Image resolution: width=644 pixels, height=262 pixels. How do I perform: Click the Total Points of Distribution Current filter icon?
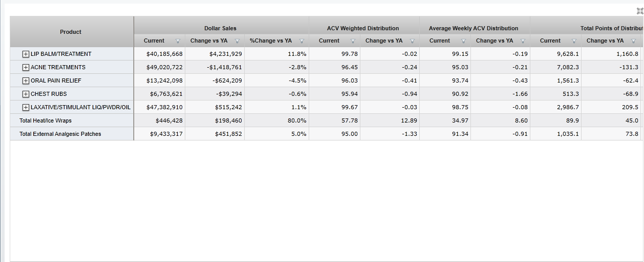574,41
